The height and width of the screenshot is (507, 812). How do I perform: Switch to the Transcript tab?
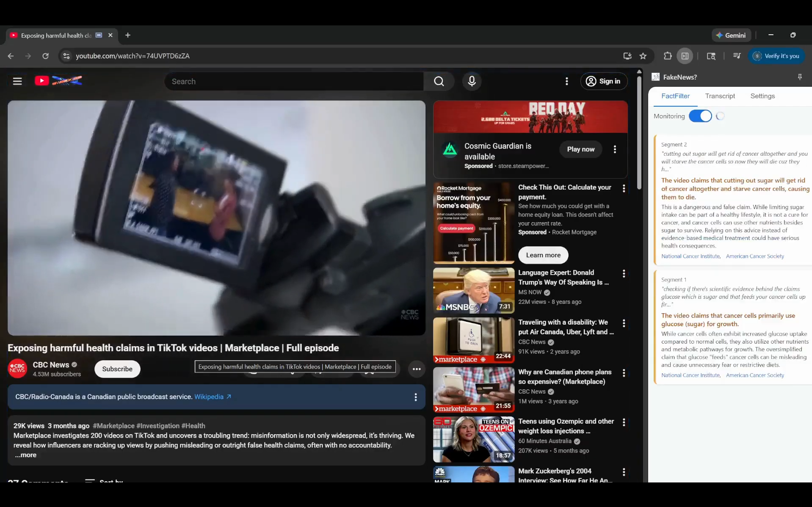720,96
